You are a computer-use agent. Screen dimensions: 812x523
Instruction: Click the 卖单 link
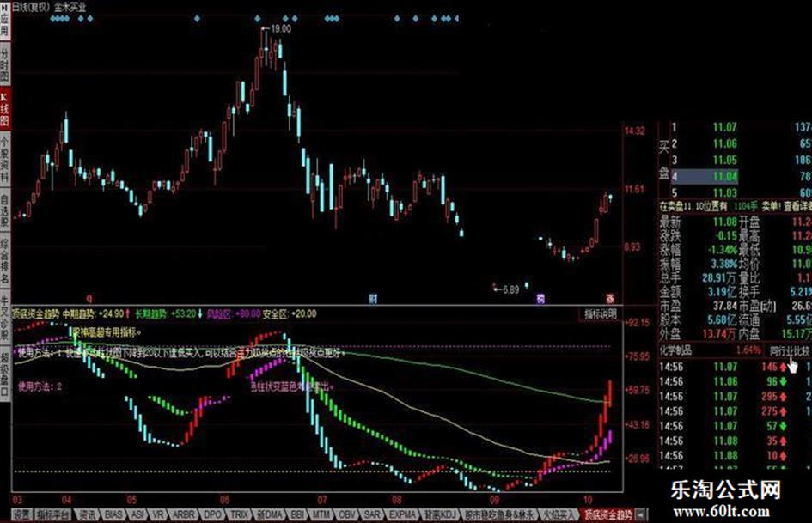tap(770, 206)
